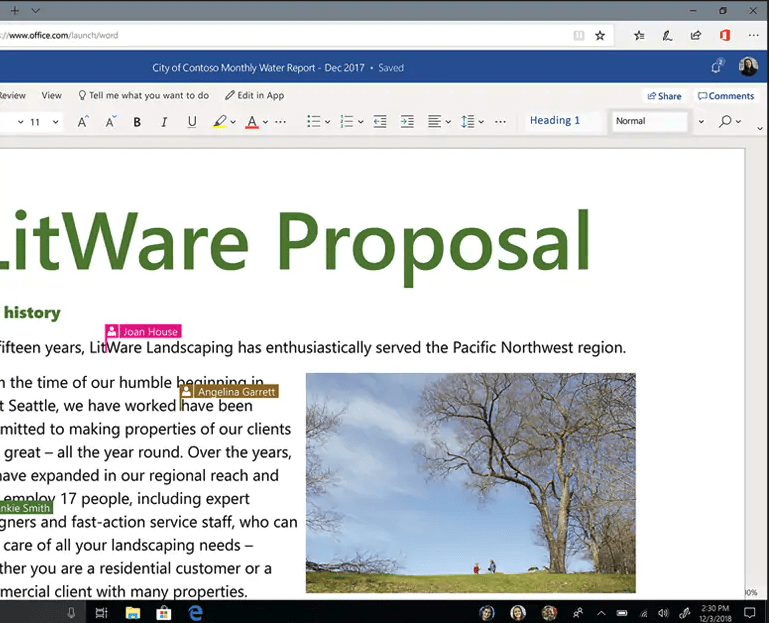Open the notifications bell icon
Screen dimensions: 769x623
click(717, 67)
